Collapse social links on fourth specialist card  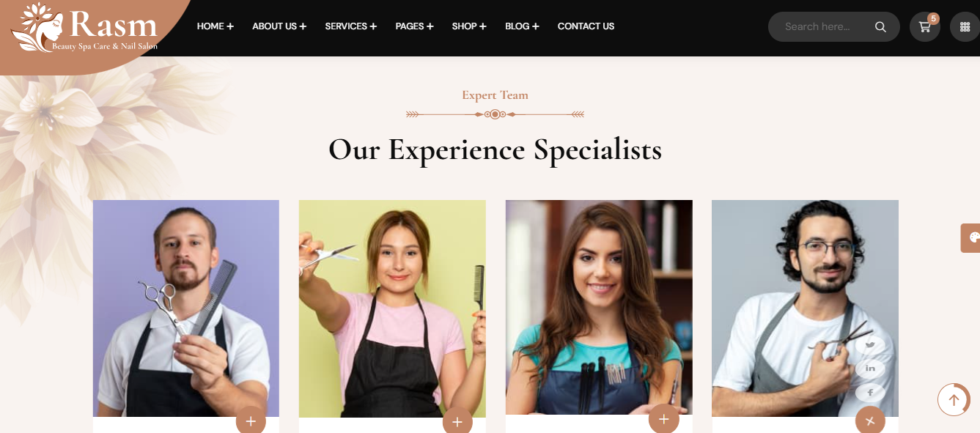tap(870, 421)
